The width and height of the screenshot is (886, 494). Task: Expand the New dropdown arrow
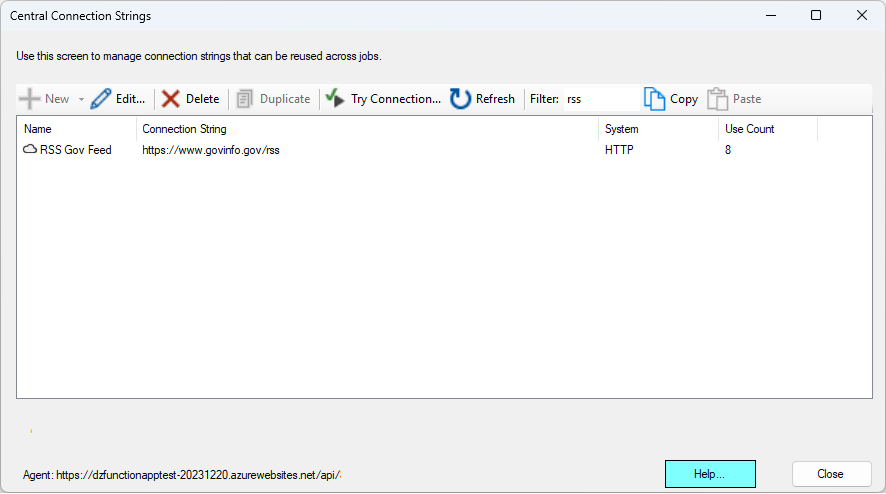81,99
